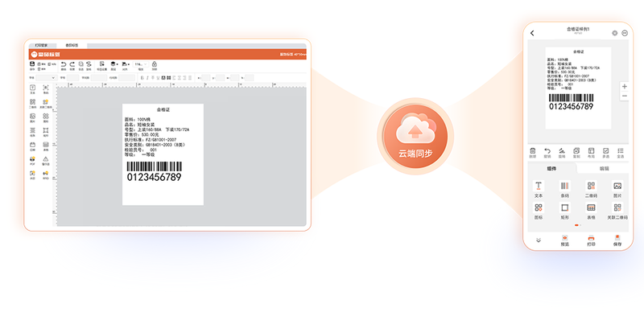Open the settings gear in phone app header
Viewport: 644px width, 316px height.
pyautogui.click(x=614, y=33)
